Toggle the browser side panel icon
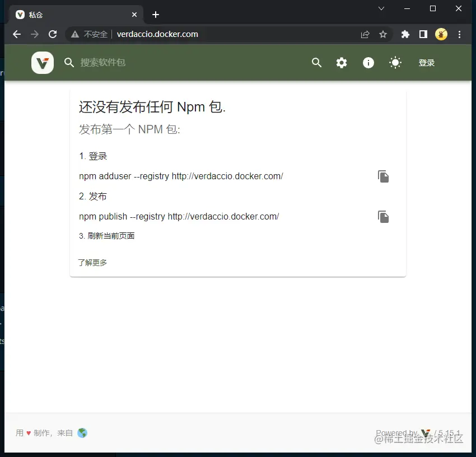Image resolution: width=476 pixels, height=457 pixels. pyautogui.click(x=423, y=34)
